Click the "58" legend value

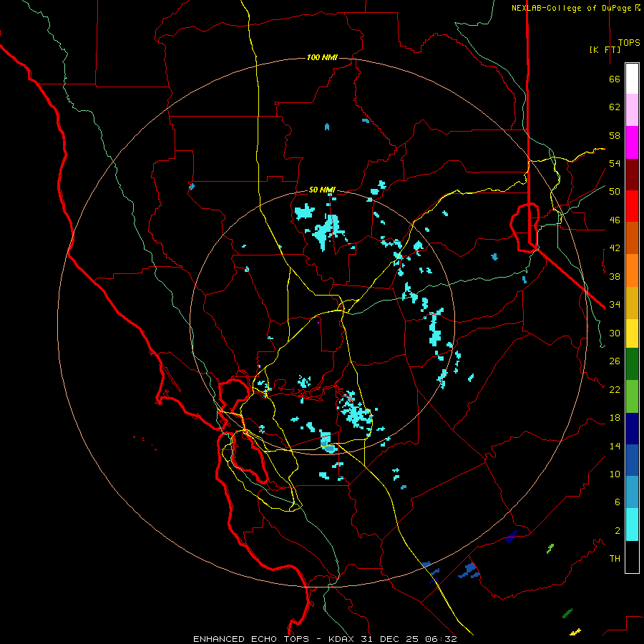[615, 135]
